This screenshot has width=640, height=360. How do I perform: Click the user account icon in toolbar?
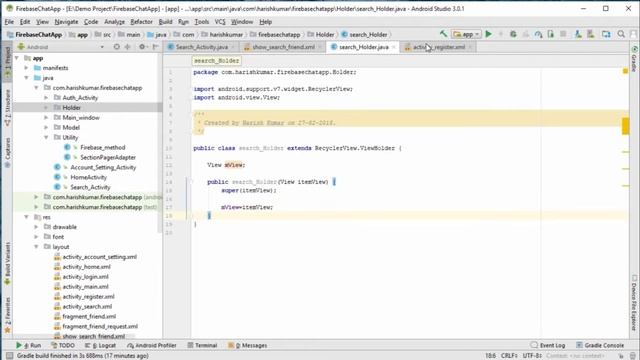633,34
